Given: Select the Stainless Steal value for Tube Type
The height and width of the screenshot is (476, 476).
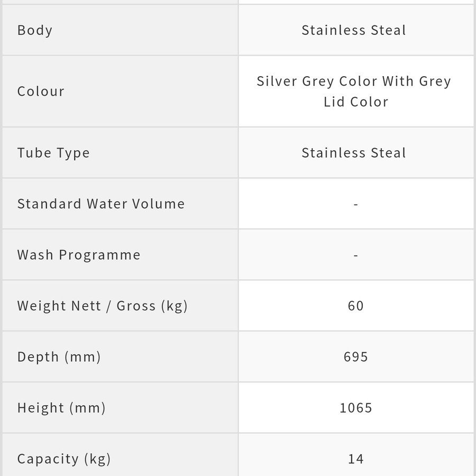Looking at the screenshot, I should pyautogui.click(x=354, y=153).
